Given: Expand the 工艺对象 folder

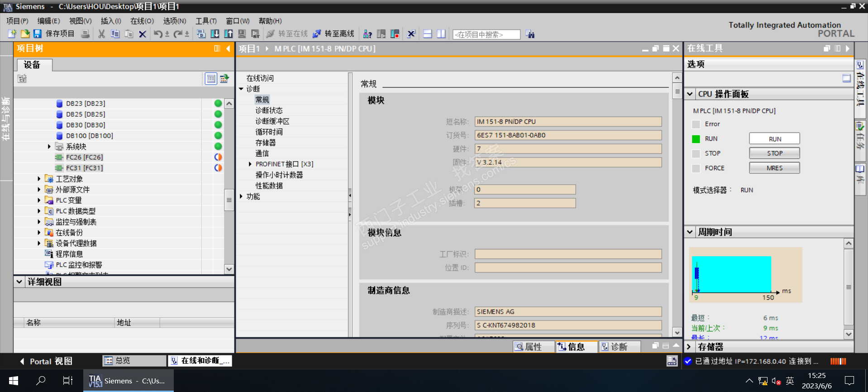Looking at the screenshot, I should tap(39, 179).
